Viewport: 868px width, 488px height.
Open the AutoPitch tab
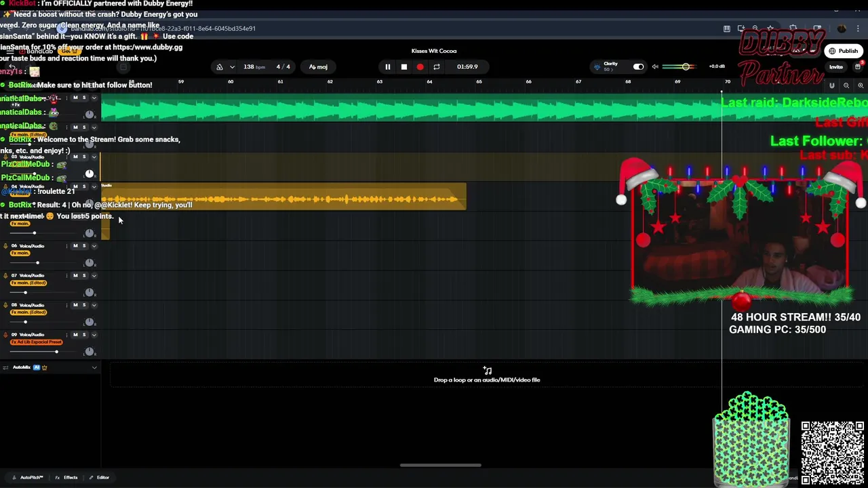click(27, 478)
